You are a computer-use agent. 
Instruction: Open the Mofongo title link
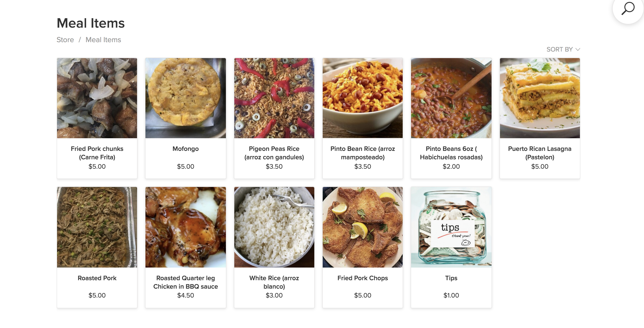(185, 149)
